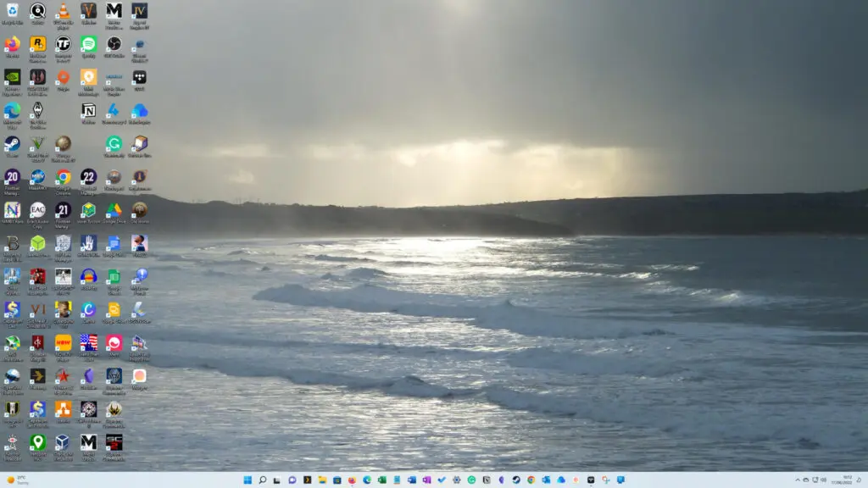
Task: Open the volume control in system tray
Action: (823, 480)
